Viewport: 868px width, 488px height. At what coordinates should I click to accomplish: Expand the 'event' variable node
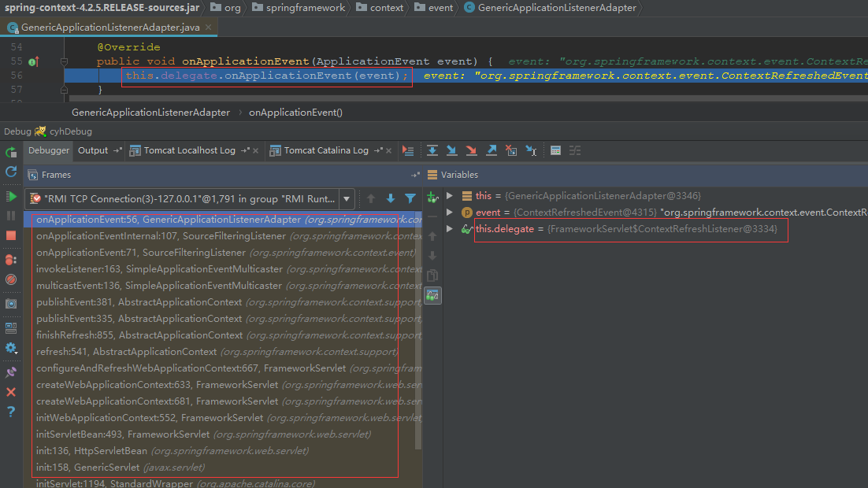(450, 212)
